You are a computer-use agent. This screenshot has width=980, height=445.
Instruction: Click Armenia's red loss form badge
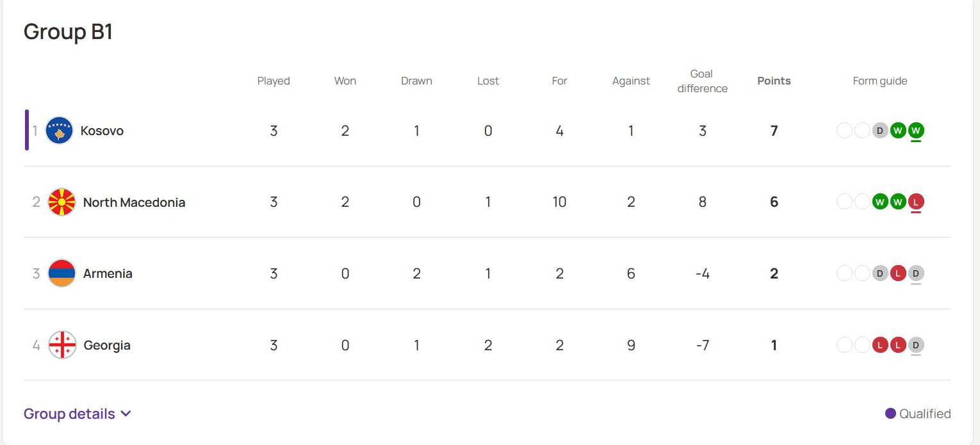pyautogui.click(x=898, y=273)
